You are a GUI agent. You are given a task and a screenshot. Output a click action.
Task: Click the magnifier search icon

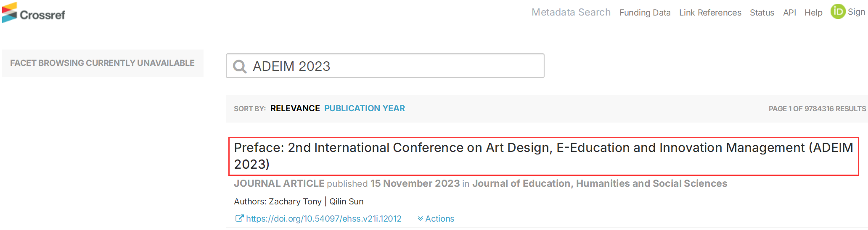tap(240, 66)
